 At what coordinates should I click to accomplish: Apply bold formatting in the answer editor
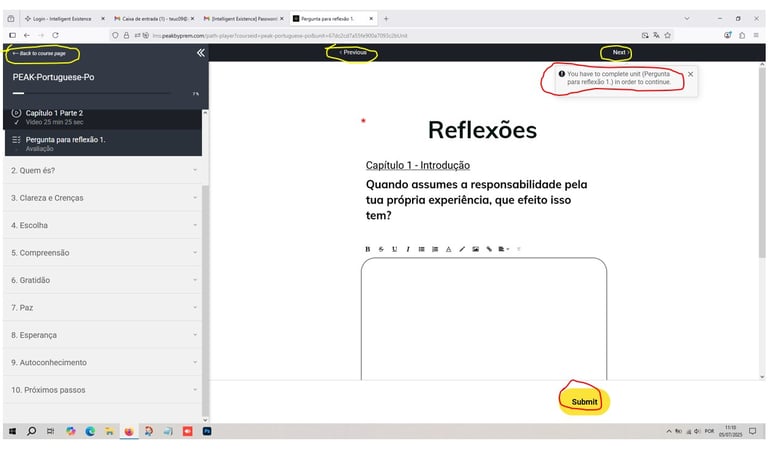[x=367, y=249]
